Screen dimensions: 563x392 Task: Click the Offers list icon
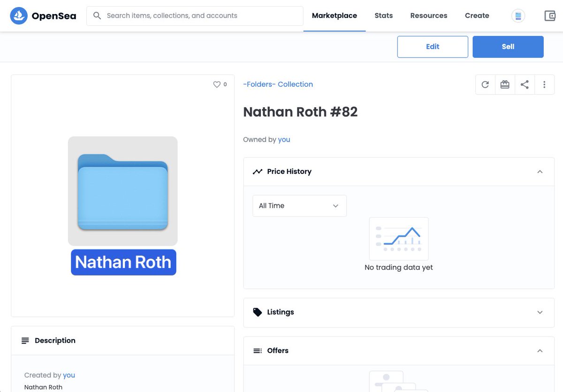click(x=258, y=351)
